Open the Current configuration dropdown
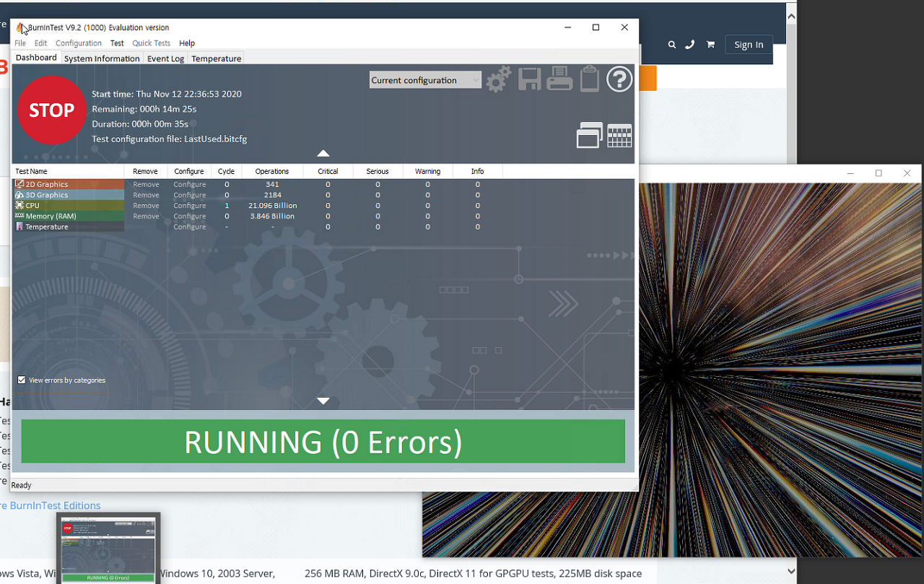Image resolution: width=924 pixels, height=584 pixels. [x=425, y=80]
